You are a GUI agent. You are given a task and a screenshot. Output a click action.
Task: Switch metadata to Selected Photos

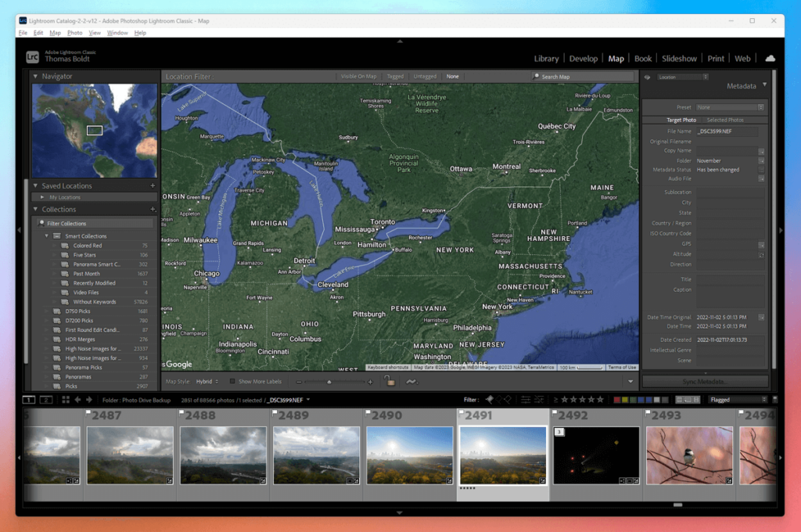click(725, 120)
